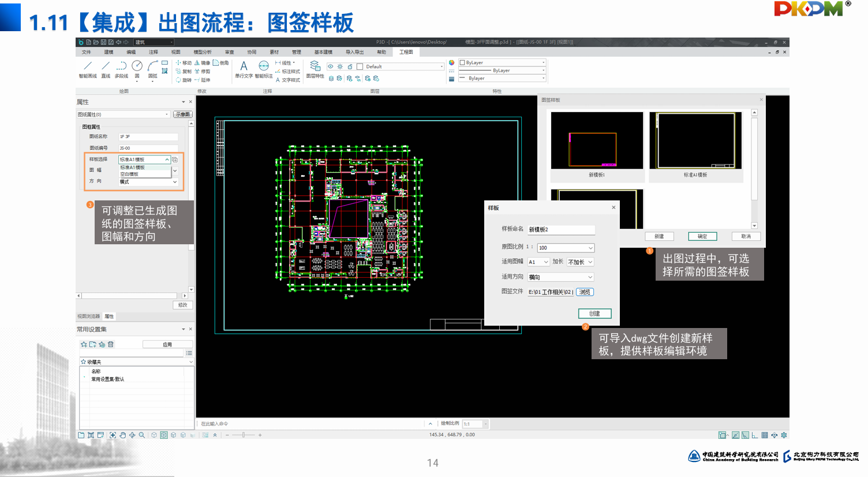This screenshot has height=477, width=868.
Task: Click the trash delete icon in 常用设置集
Action: coord(111,344)
